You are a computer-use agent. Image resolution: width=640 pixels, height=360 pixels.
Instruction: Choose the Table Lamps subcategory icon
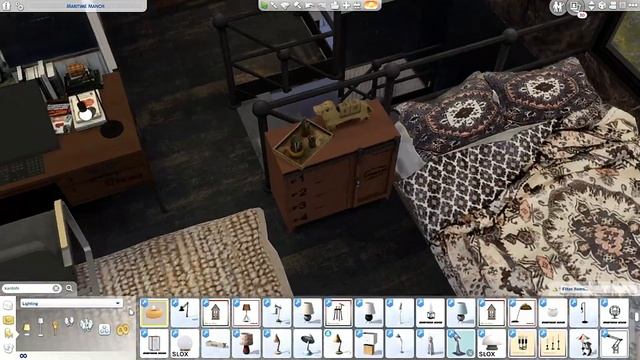[27, 328]
